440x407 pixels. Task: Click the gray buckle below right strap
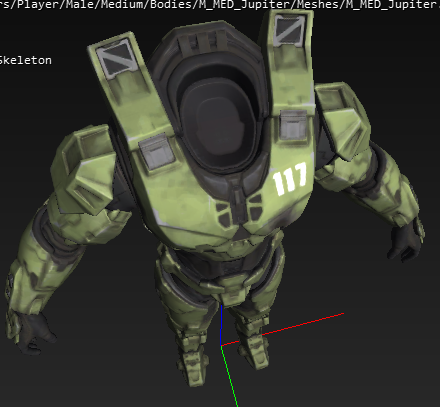pos(293,125)
